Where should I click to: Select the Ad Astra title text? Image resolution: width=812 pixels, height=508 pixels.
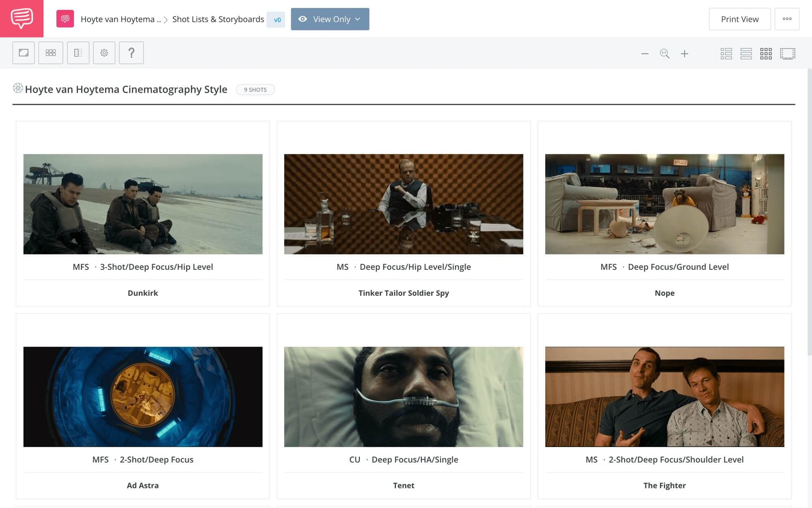click(143, 485)
